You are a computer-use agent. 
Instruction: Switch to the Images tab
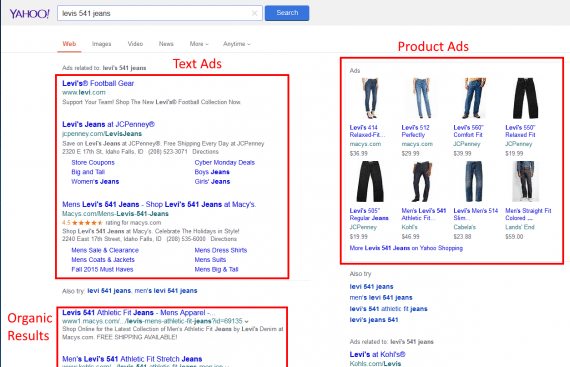click(101, 44)
